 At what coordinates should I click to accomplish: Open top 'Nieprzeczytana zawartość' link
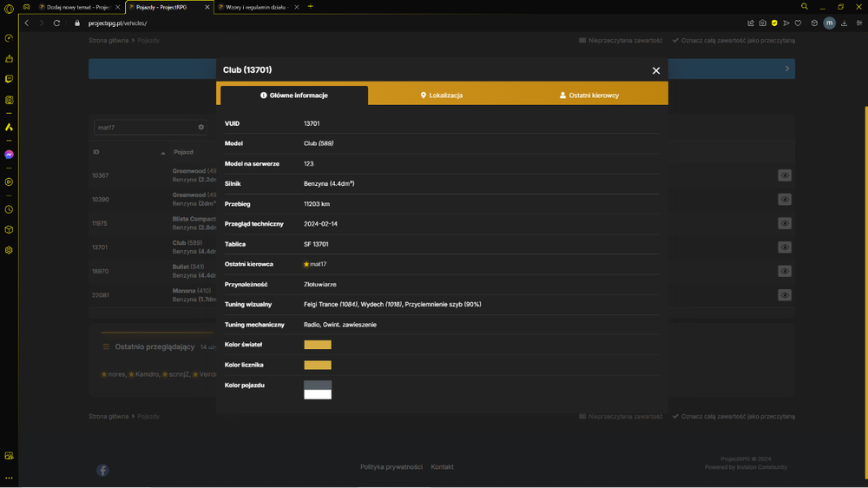coord(621,41)
